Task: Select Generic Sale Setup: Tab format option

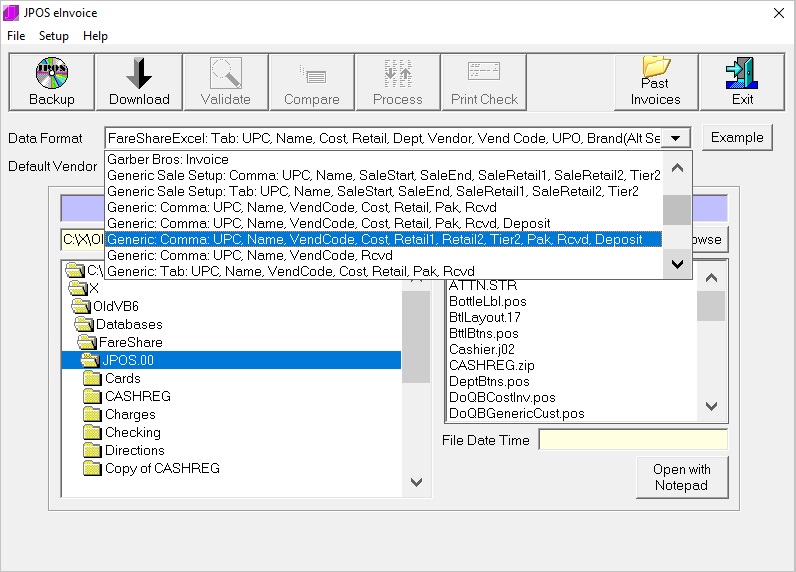Action: pyautogui.click(x=383, y=191)
